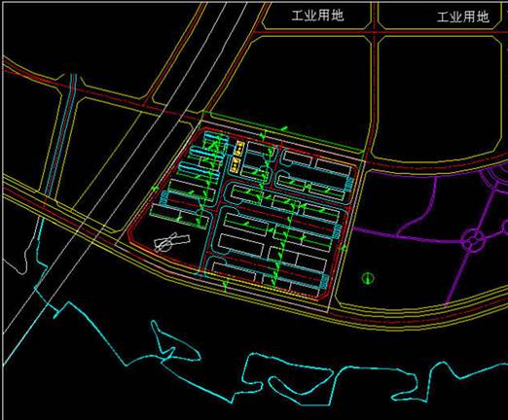Viewport: 508px width, 420px height.
Task: Click the 工业用地 label nearest the white highway lines
Action: coord(317,16)
